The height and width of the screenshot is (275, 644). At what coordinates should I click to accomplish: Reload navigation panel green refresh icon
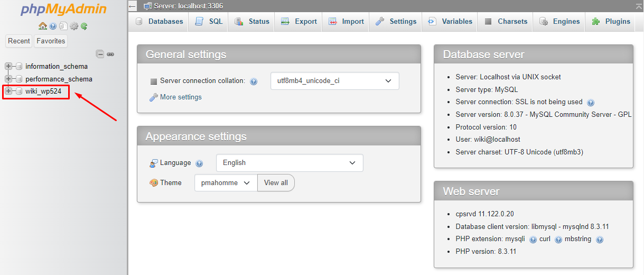(x=84, y=26)
